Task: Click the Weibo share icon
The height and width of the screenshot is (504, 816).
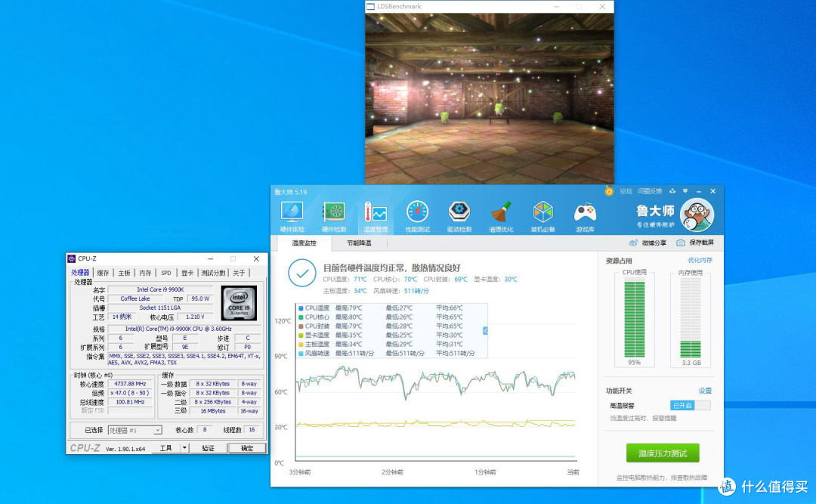Action: click(633, 243)
